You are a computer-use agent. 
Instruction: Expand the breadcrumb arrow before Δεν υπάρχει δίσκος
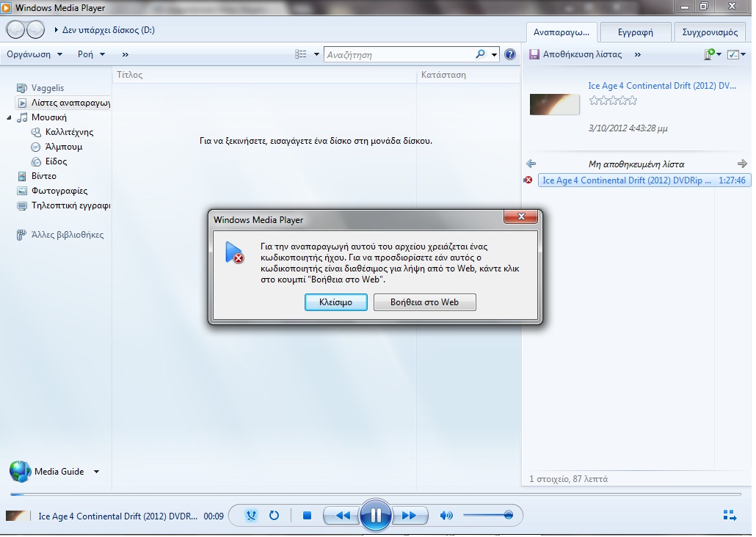56,30
